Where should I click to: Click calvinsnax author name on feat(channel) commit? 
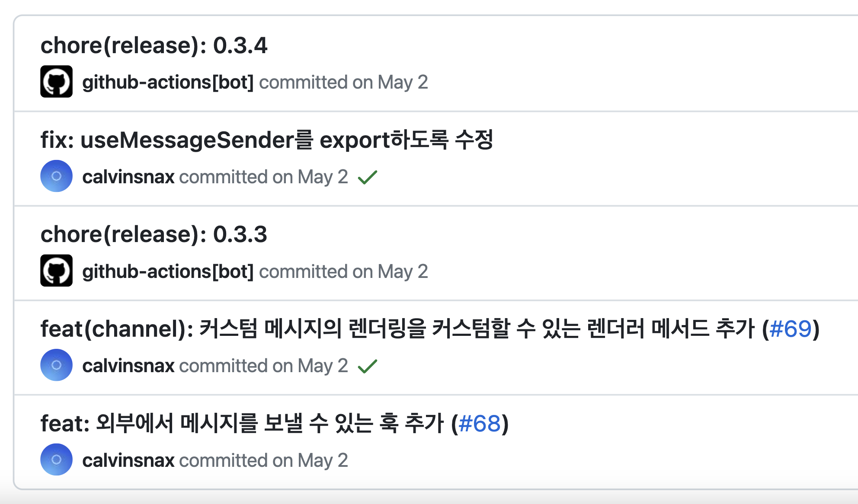pos(128,366)
